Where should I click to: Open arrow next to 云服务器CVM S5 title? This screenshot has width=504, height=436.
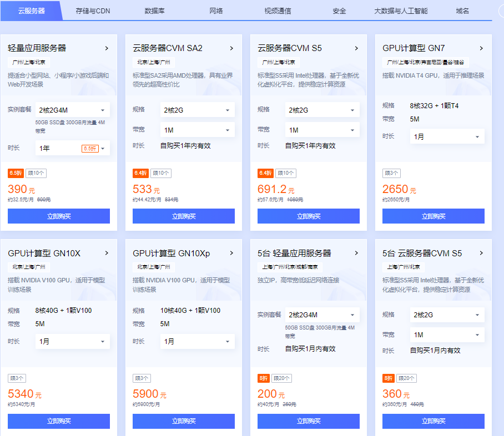point(356,48)
